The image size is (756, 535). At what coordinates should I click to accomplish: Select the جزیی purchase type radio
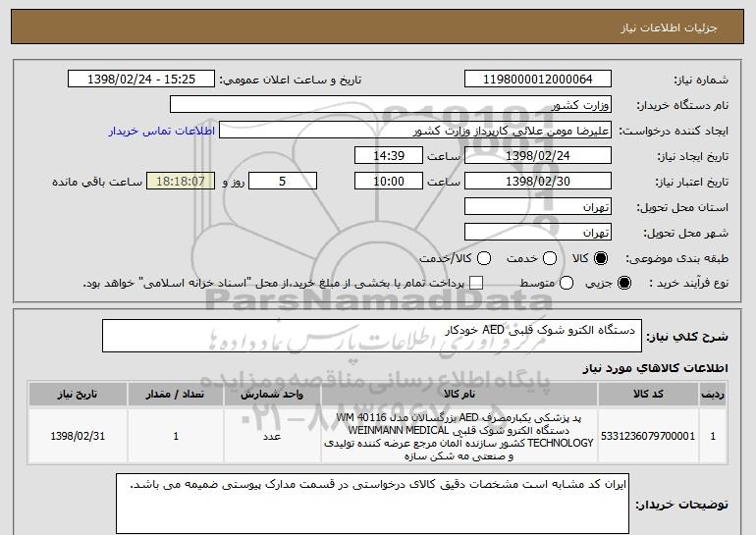pos(623,283)
